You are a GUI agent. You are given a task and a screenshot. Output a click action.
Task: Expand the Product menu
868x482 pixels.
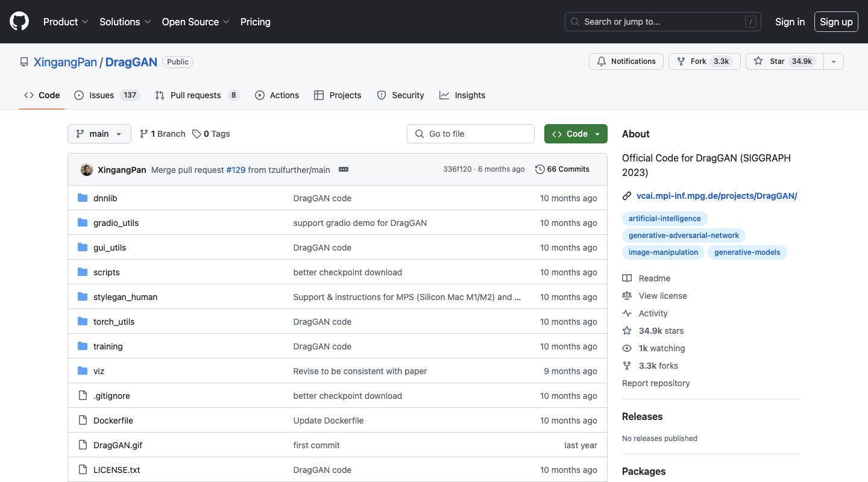click(66, 22)
